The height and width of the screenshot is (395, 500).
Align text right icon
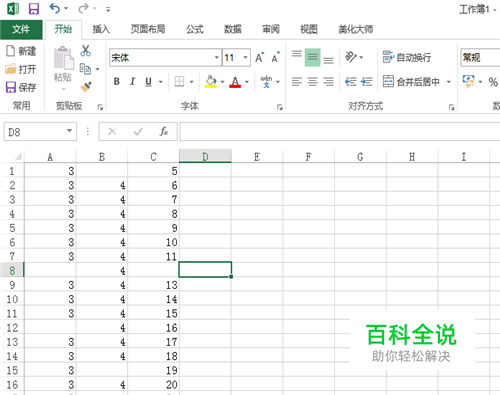click(328, 82)
